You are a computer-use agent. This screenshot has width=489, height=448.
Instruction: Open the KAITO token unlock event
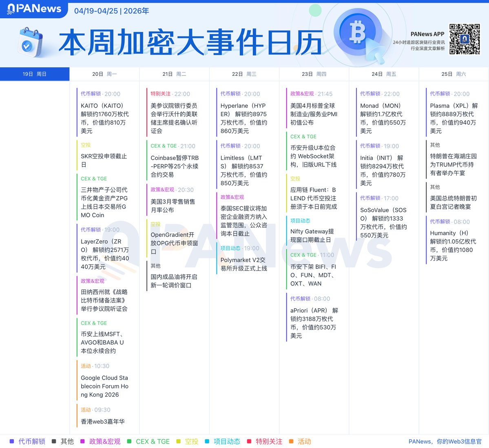104,118
